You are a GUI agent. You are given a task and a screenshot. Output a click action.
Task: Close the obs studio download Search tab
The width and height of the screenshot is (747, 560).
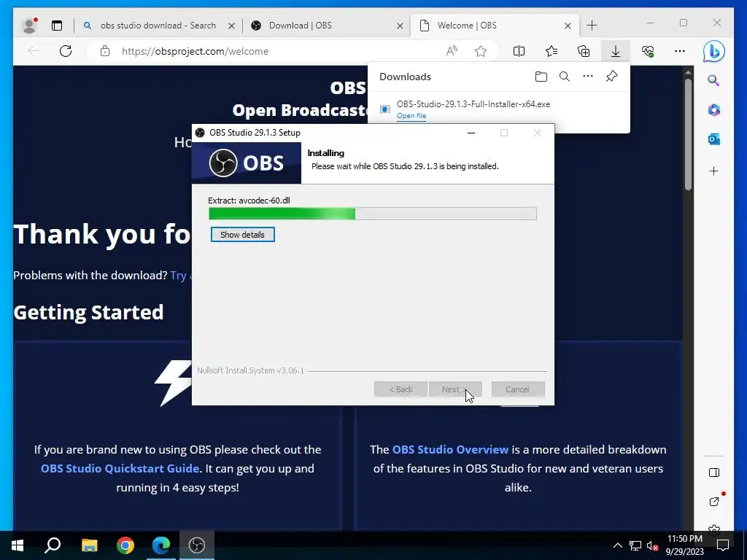pyautogui.click(x=231, y=26)
